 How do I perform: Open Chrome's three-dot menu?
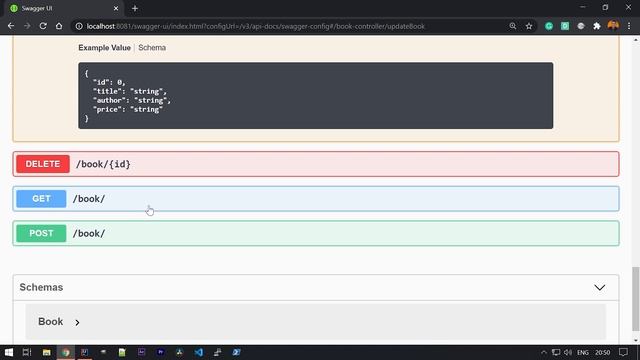tap(629, 26)
